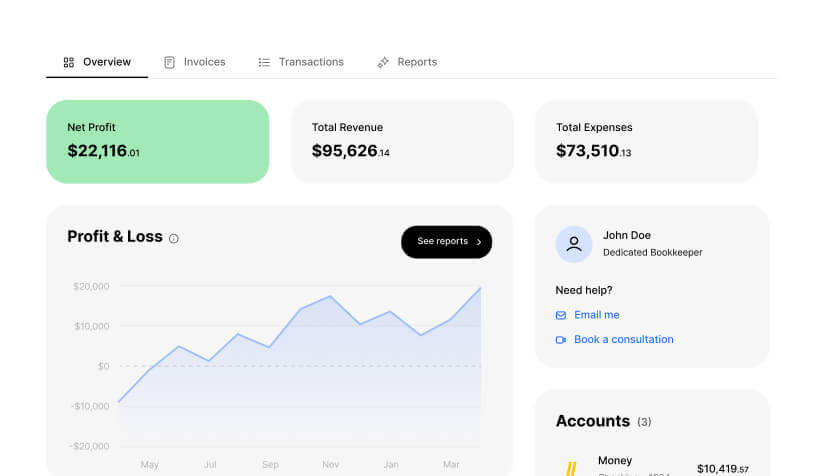
Task: Click the John Doe name
Action: pos(627,235)
